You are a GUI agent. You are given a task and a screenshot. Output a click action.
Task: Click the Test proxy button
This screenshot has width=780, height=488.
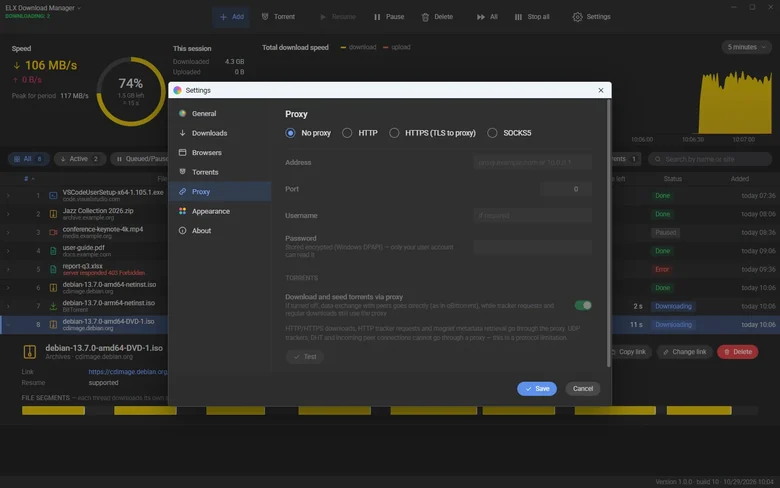[304, 357]
